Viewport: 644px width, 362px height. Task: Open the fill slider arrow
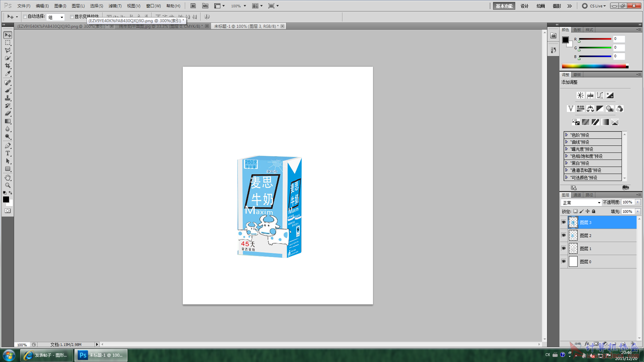(638, 212)
